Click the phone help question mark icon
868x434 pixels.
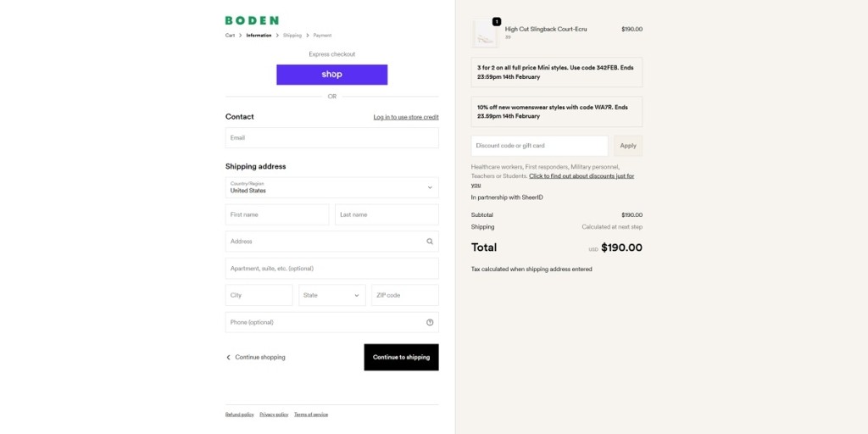point(430,322)
